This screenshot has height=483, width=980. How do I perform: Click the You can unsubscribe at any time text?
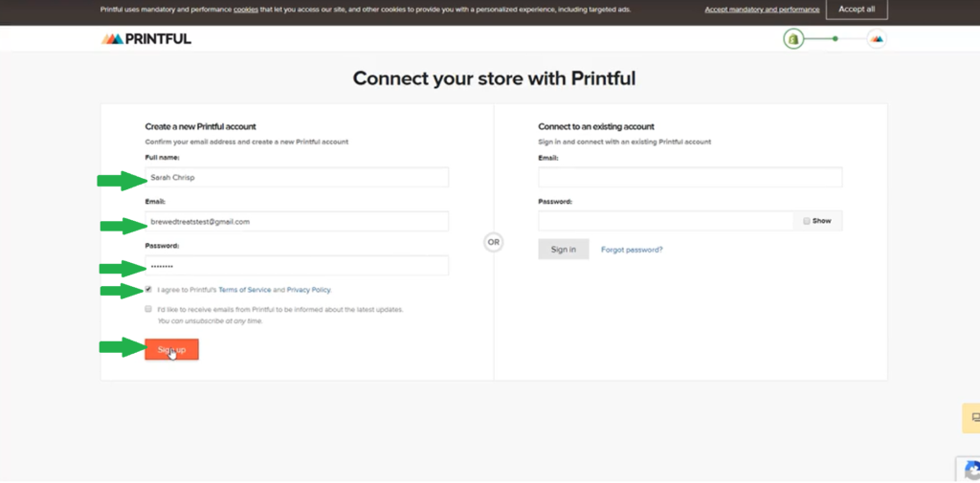point(210,321)
